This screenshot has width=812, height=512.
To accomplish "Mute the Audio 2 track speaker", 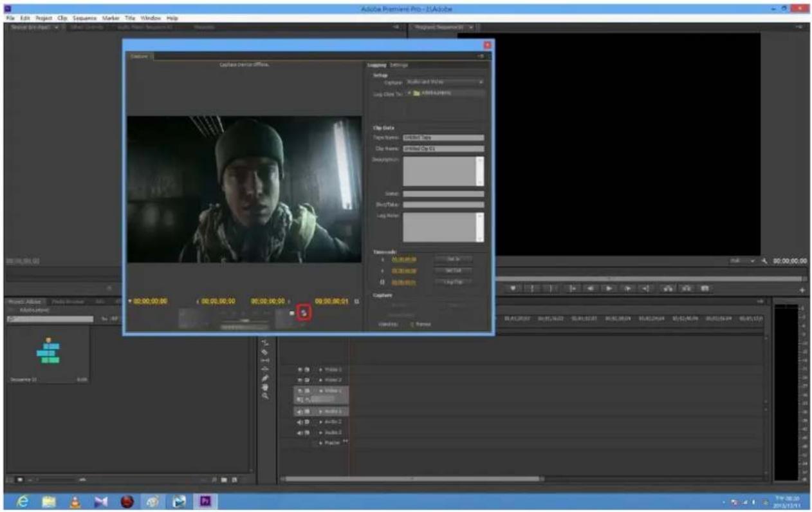I will (299, 422).
